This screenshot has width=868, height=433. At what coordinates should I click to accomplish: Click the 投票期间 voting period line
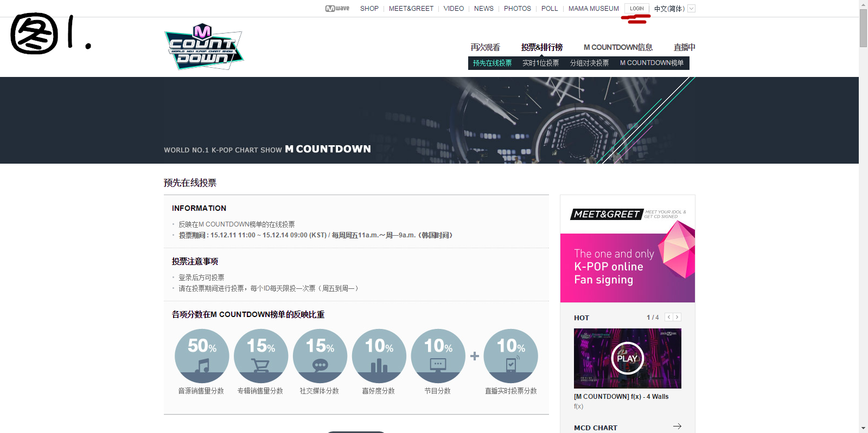point(316,235)
